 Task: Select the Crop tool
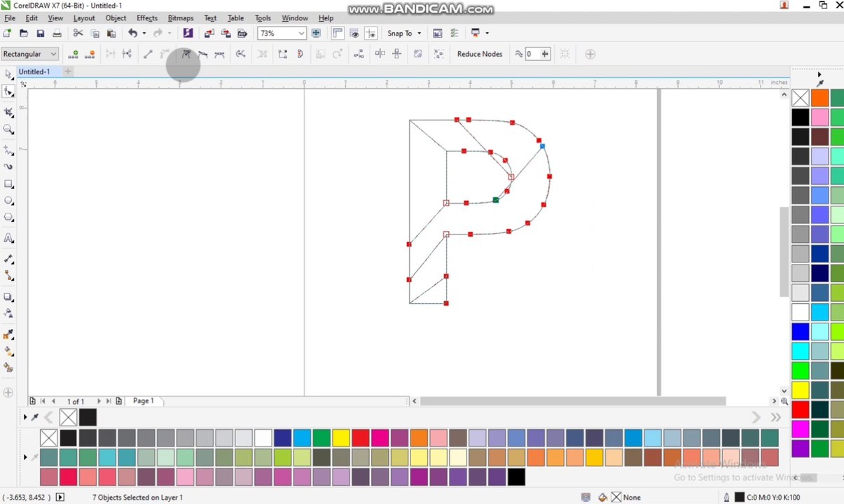pyautogui.click(x=8, y=112)
